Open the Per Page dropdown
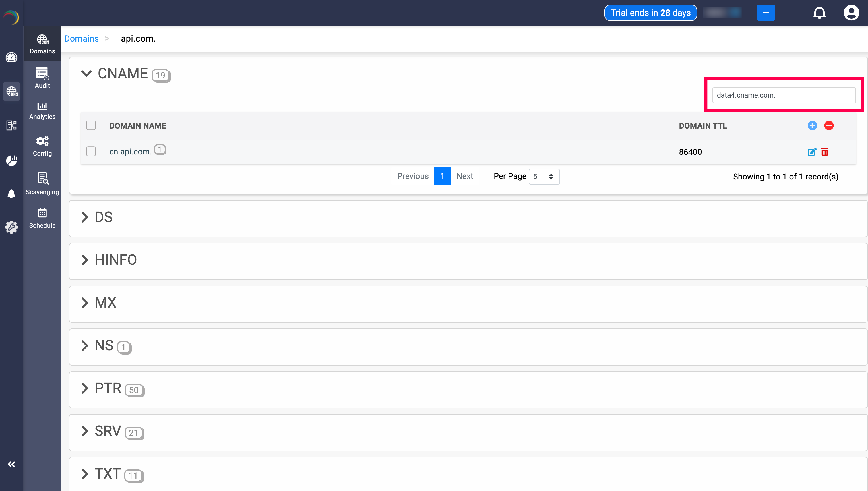The image size is (868, 491). point(544,177)
